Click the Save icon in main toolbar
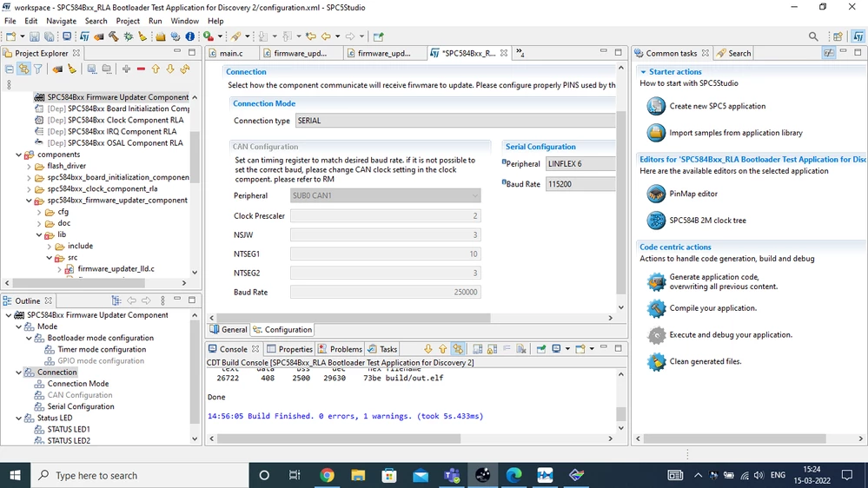 (35, 36)
